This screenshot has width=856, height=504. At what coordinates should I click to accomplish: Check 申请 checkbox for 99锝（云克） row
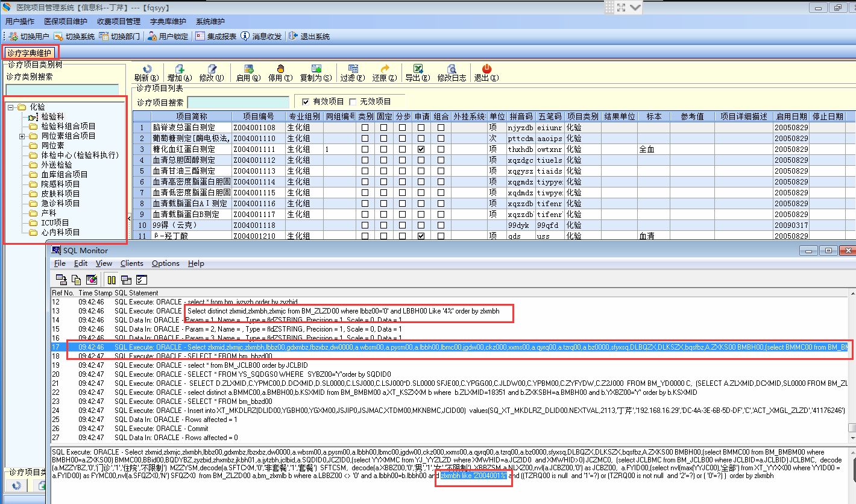(421, 225)
